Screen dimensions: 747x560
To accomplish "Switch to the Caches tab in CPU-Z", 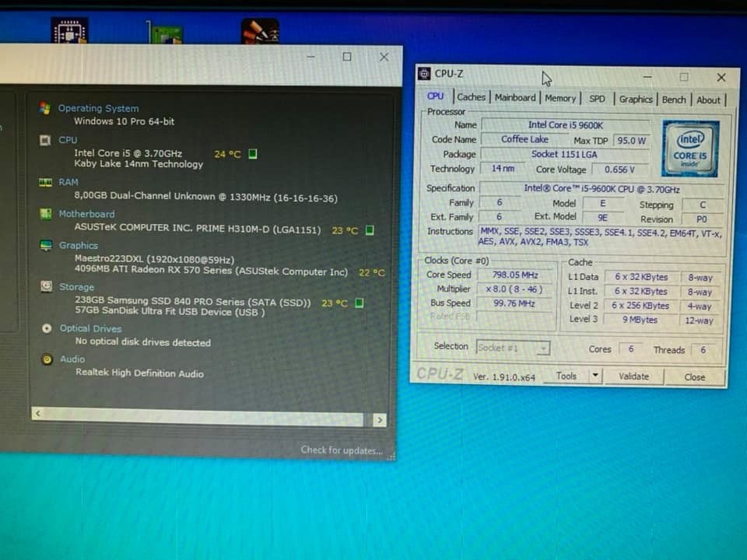I will [472, 97].
